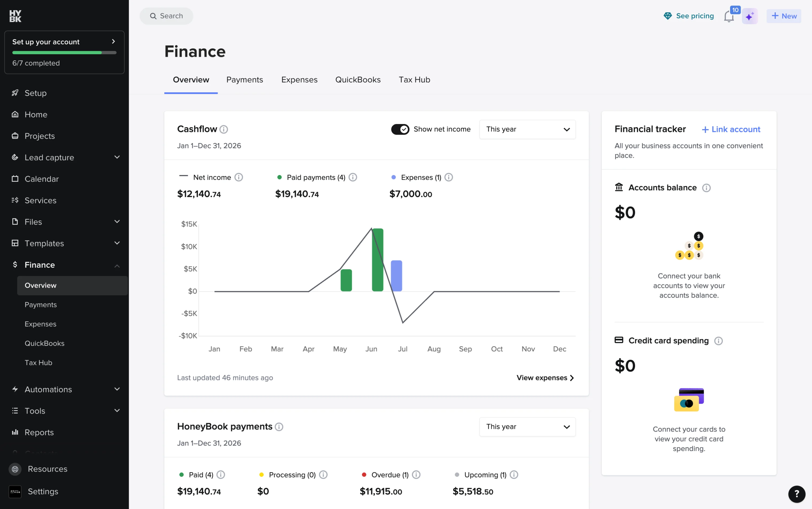The image size is (812, 509).
Task: Switch to the QuickBooks tab
Action: pos(358,80)
